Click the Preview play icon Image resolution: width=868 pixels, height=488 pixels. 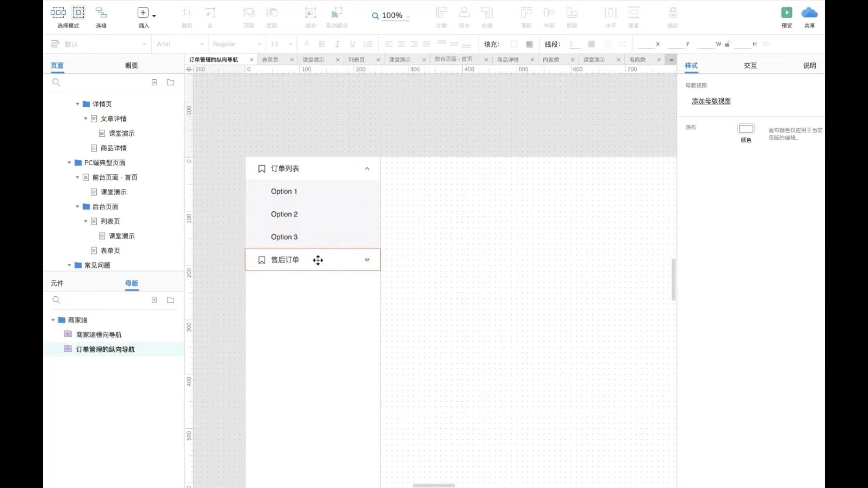[x=786, y=13]
